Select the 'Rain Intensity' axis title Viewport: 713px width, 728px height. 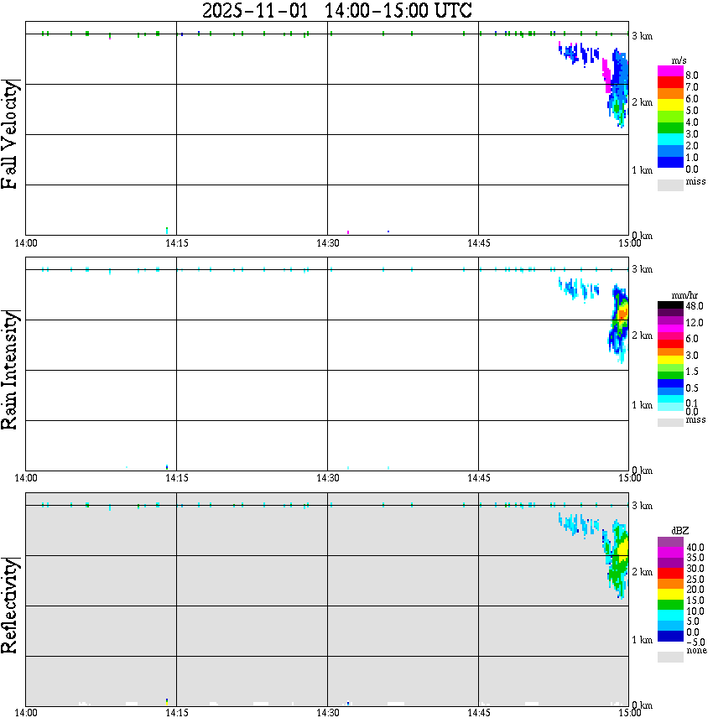9,370
